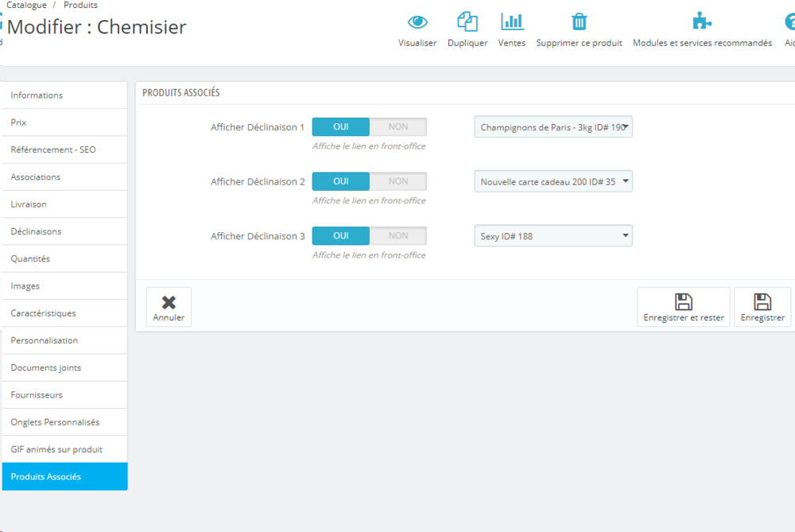This screenshot has width=795, height=532.
Task: Open GIF animés sur produit tab
Action: (x=65, y=449)
